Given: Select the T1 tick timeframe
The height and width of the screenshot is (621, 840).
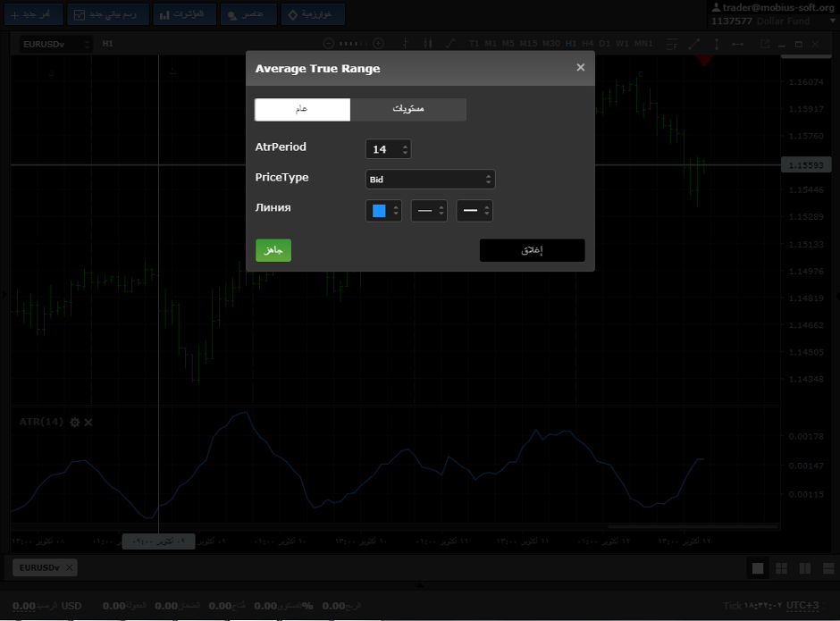Looking at the screenshot, I should (474, 44).
